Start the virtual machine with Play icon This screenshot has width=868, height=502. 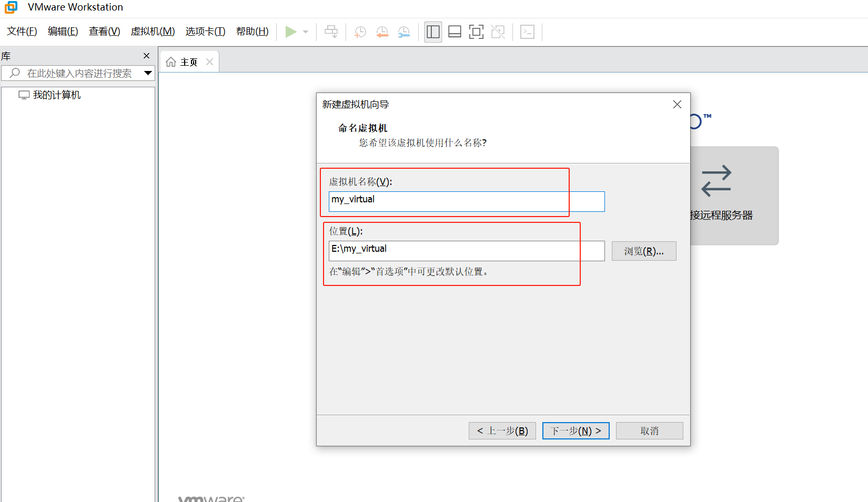point(290,32)
